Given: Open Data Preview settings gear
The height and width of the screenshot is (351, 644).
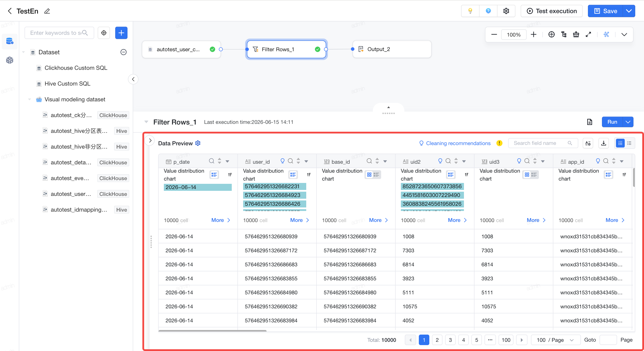Looking at the screenshot, I should click(x=198, y=143).
